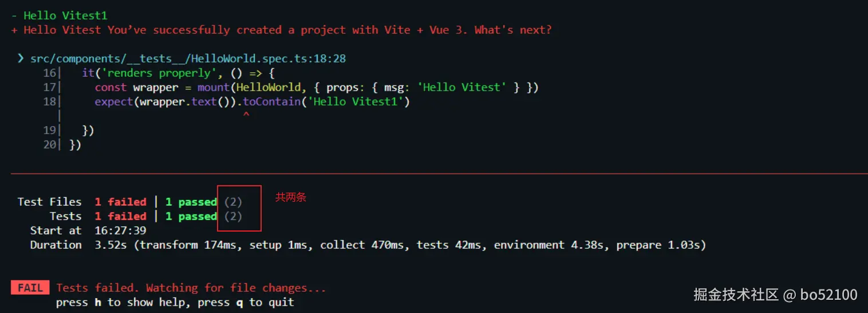Click line number 16 in the code snippet

tap(50, 73)
